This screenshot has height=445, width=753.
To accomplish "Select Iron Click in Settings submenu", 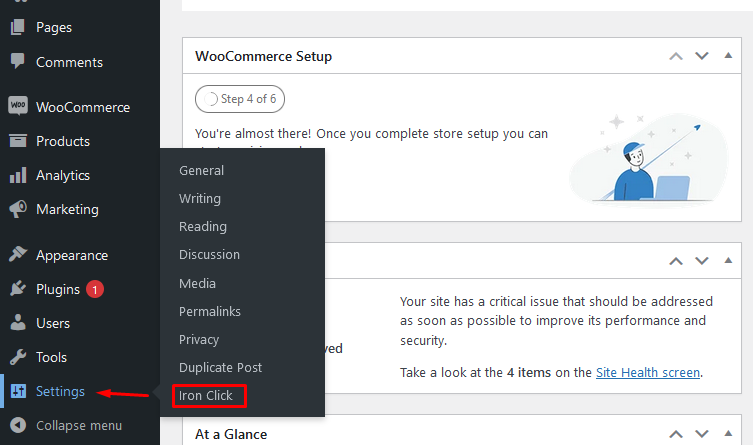I will [x=206, y=396].
